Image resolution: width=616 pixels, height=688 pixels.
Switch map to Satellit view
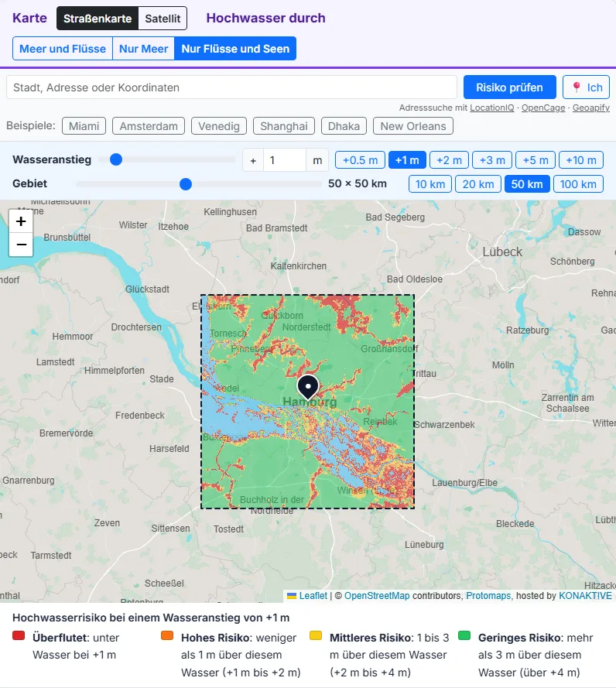pos(163,18)
